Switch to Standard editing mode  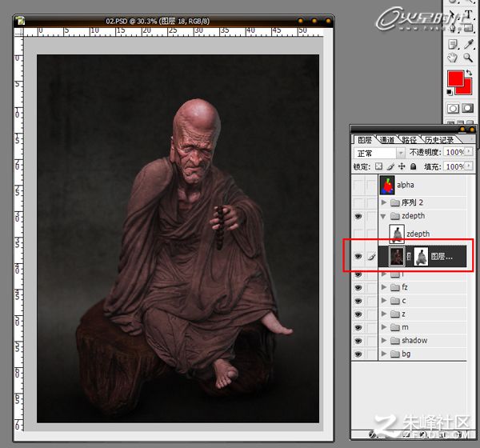pos(453,109)
